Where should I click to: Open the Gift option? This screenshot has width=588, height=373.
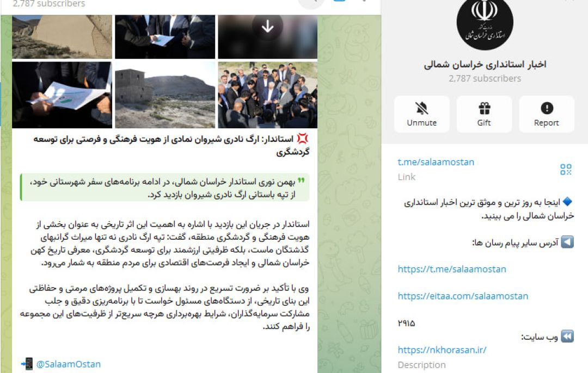[x=484, y=114]
